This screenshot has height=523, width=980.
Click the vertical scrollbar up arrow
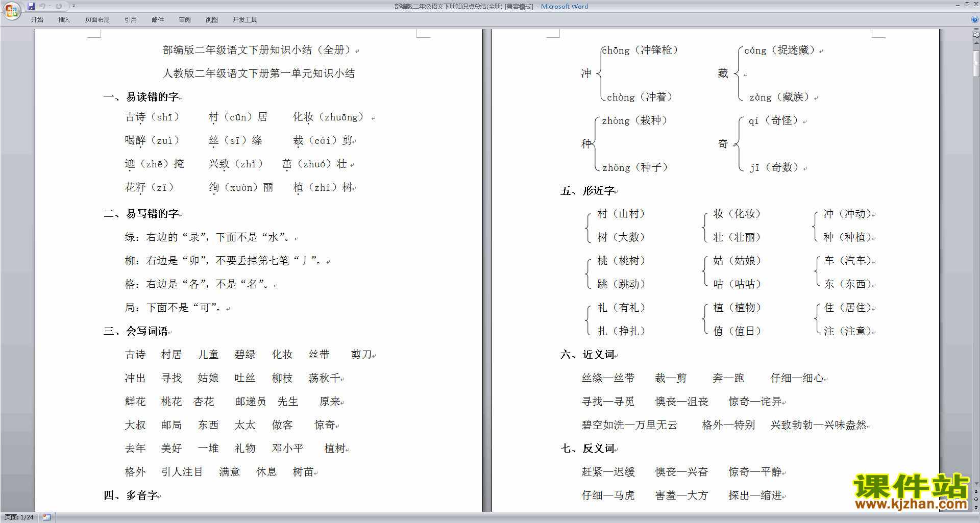pos(976,44)
